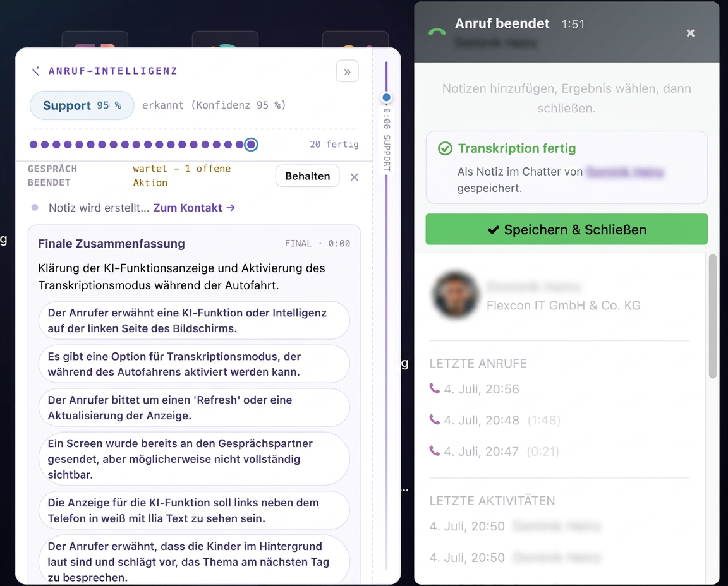Screen dimensions: 728x586
Task: Select the summary point about Transkriptionsmodus option
Action: (194, 364)
